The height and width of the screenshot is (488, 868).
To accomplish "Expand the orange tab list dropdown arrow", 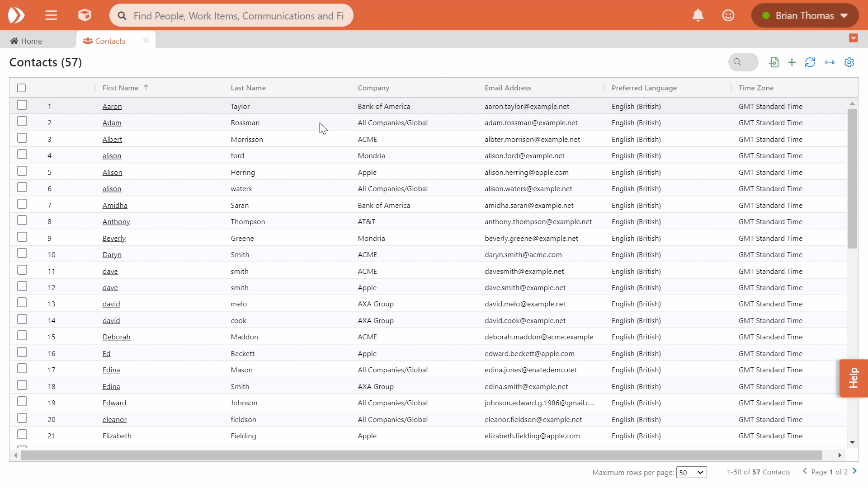I will tap(853, 38).
